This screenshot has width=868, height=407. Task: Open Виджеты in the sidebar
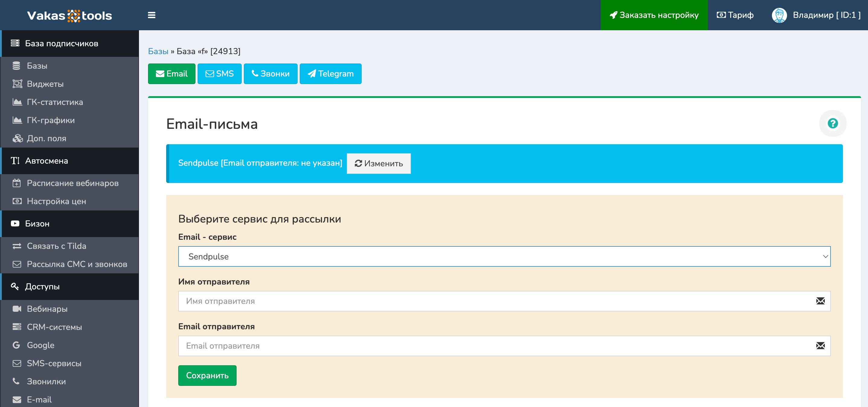click(x=45, y=84)
